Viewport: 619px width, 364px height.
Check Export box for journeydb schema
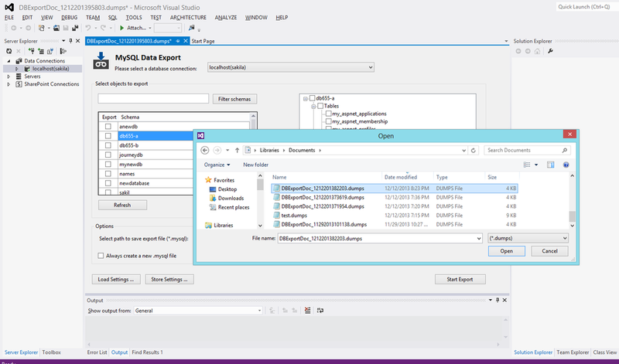pyautogui.click(x=108, y=155)
